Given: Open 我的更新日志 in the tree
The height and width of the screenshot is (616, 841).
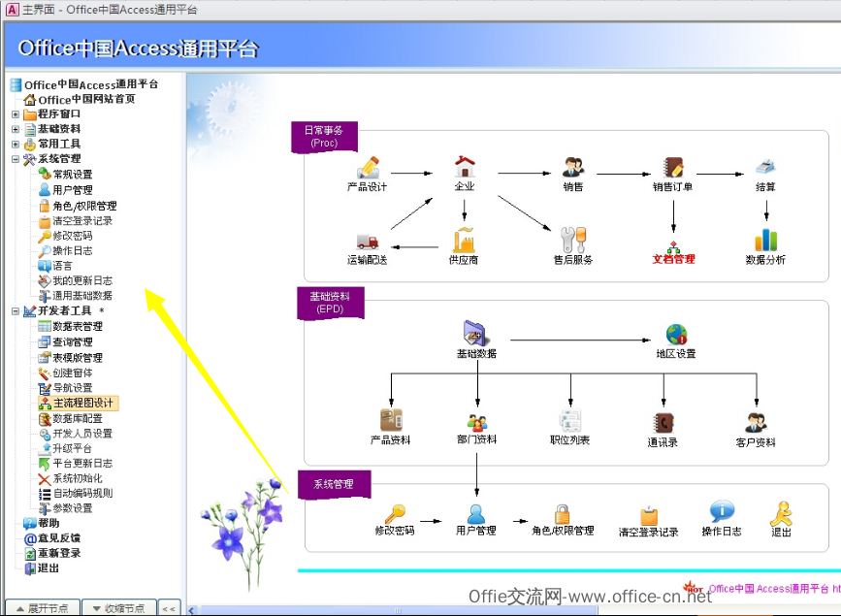Looking at the screenshot, I should 82,281.
